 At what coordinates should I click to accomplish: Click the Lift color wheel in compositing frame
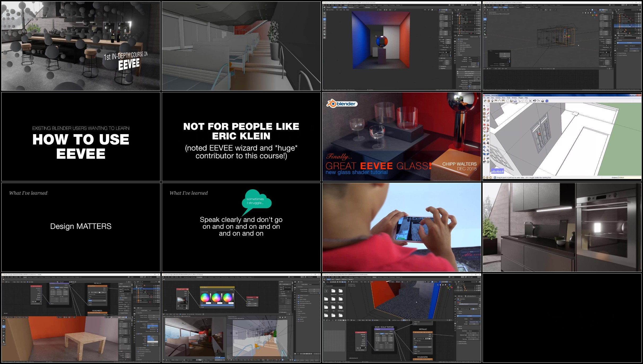tap(205, 298)
